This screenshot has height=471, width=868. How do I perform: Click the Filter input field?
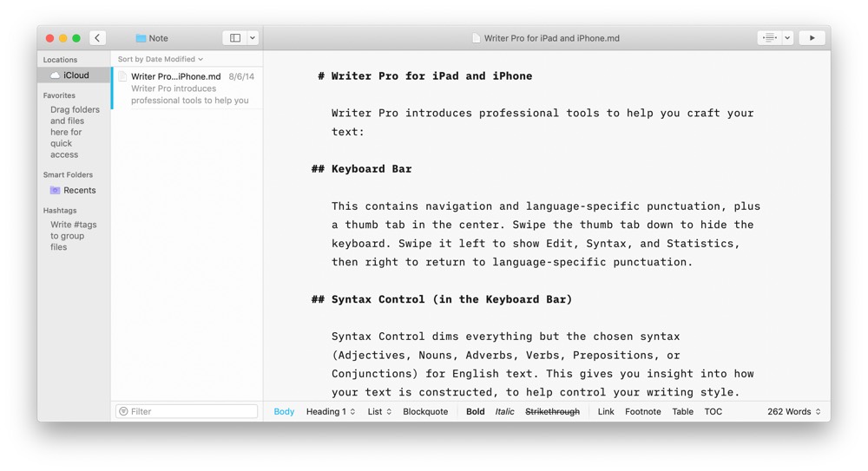click(x=187, y=411)
